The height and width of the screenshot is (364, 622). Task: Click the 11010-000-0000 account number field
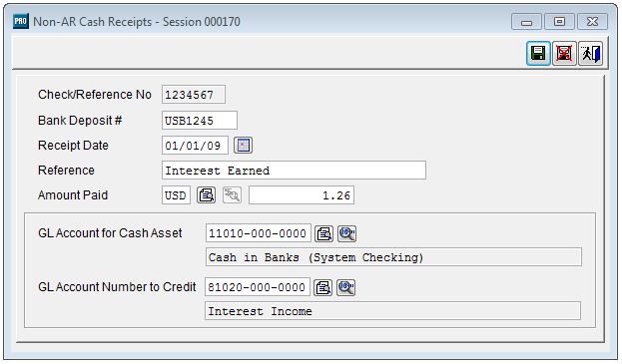point(258,233)
